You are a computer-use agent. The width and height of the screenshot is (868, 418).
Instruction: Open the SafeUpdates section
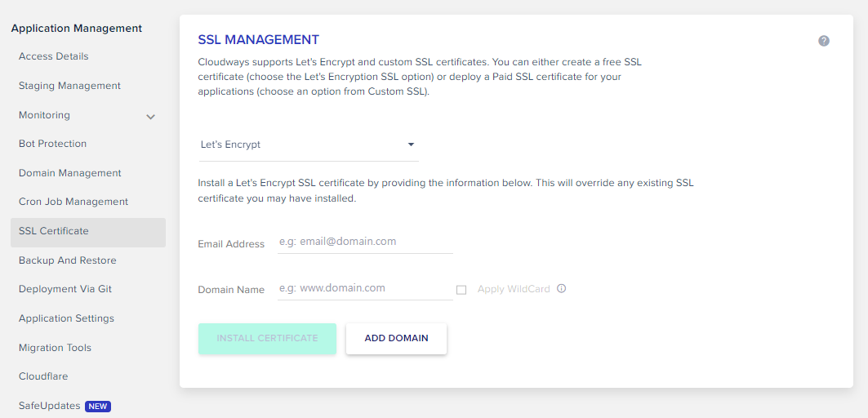[x=49, y=406]
